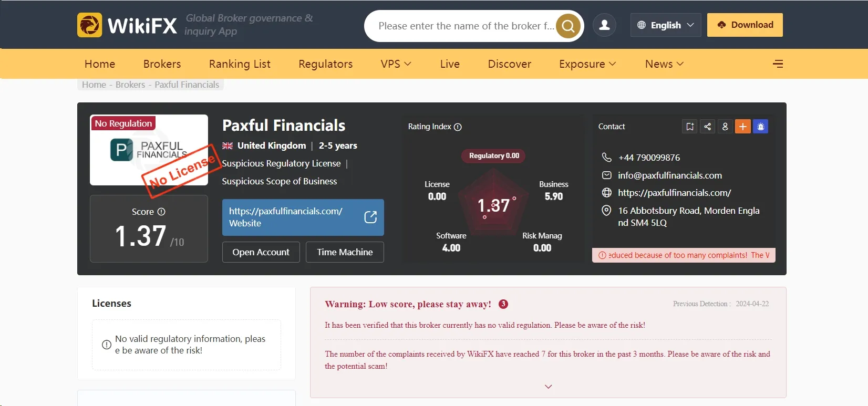
Task: Click the phone number +44 790099876
Action: pyautogui.click(x=649, y=158)
